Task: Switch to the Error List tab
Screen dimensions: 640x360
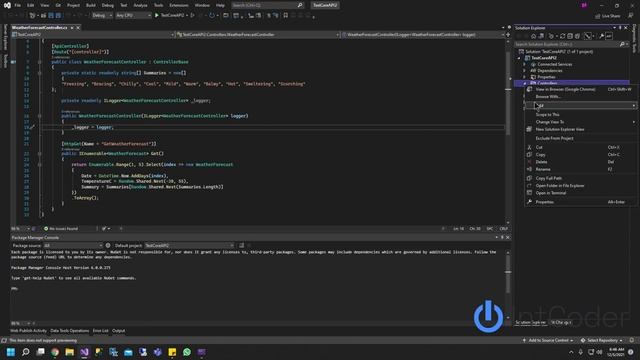Action: tap(100, 331)
